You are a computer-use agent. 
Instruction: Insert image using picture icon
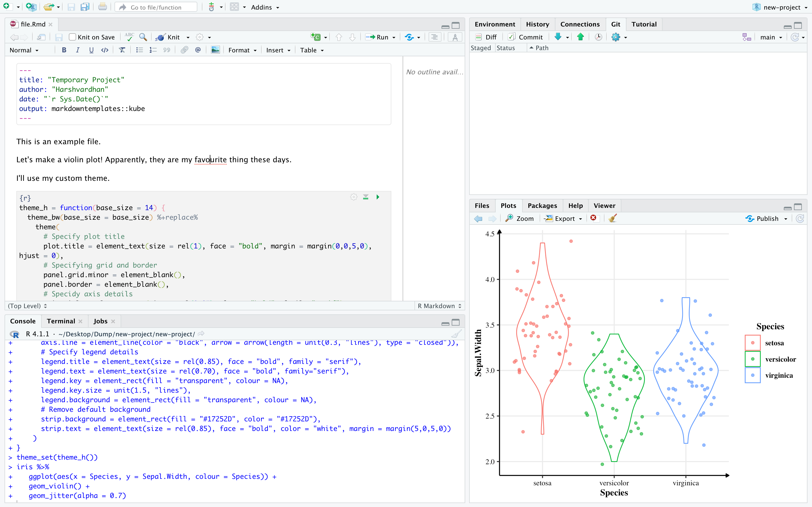215,50
